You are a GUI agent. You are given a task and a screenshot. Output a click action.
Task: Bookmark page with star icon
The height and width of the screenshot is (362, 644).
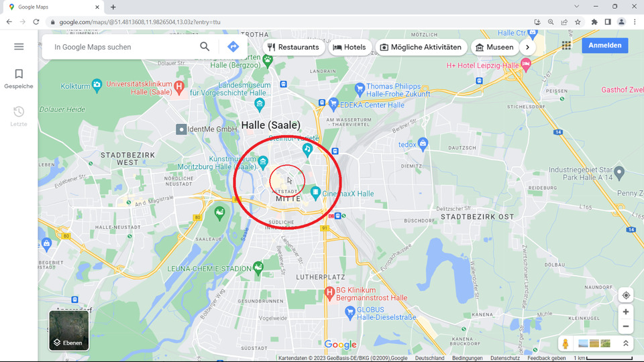[578, 21]
